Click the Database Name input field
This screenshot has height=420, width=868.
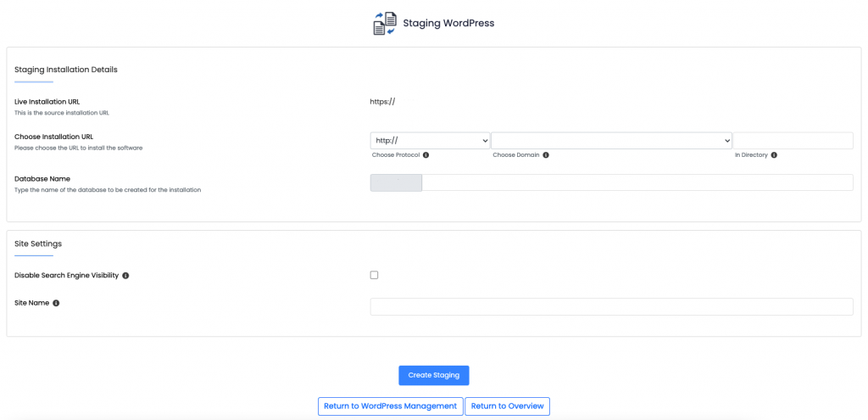coord(637,183)
